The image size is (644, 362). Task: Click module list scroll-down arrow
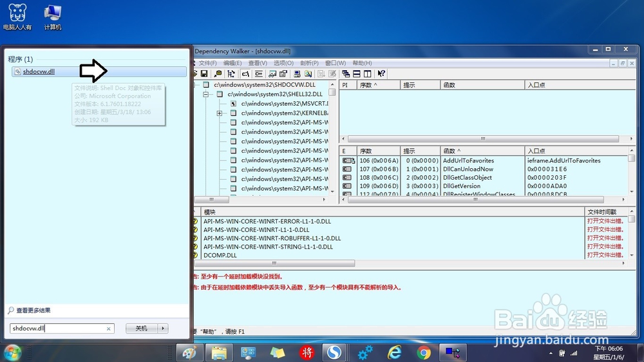[x=631, y=255]
